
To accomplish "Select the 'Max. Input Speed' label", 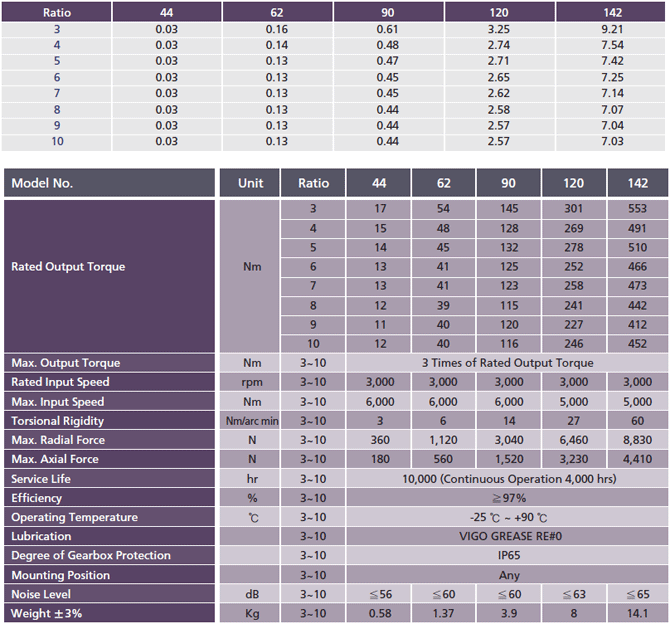I will click(109, 402).
